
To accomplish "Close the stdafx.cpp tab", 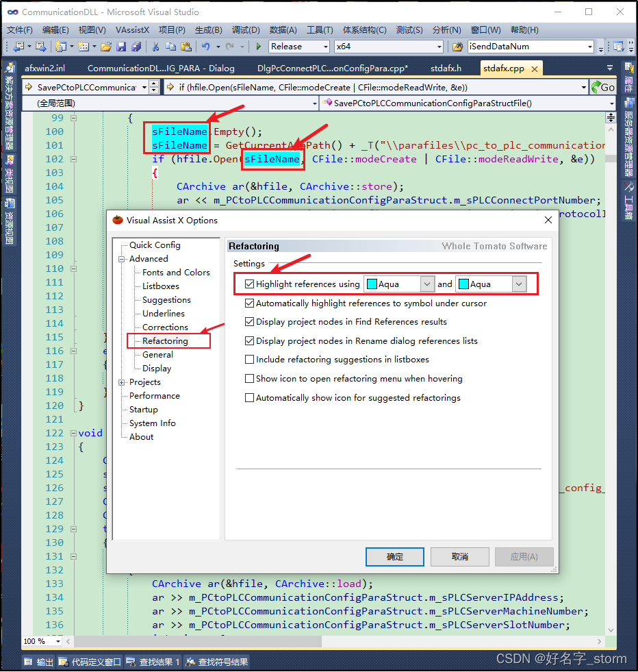I will tap(535, 69).
